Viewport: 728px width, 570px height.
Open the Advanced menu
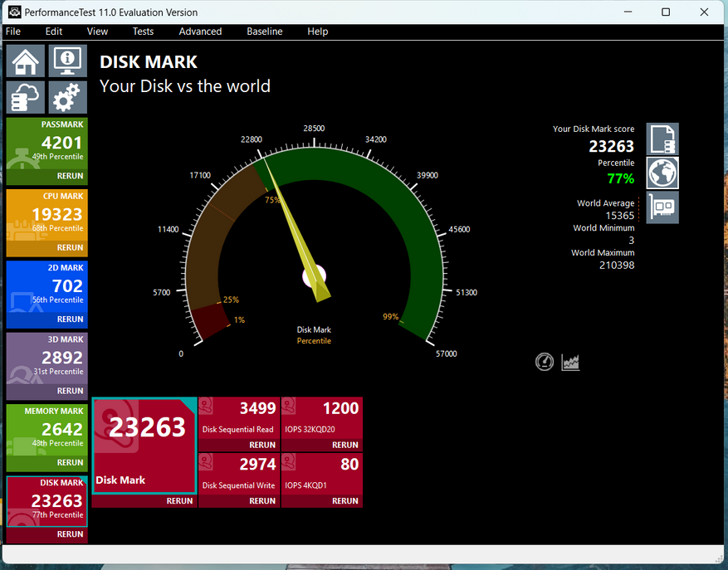[x=200, y=32]
